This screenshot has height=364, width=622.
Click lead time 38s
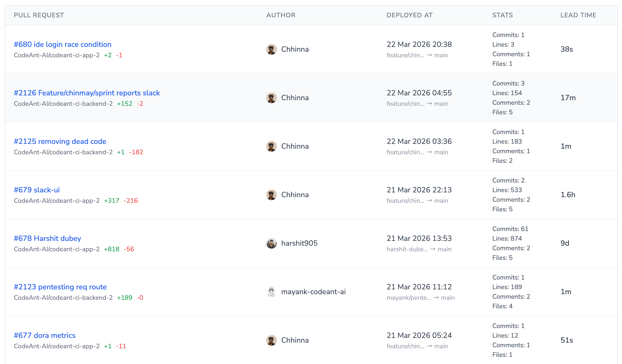(x=567, y=49)
